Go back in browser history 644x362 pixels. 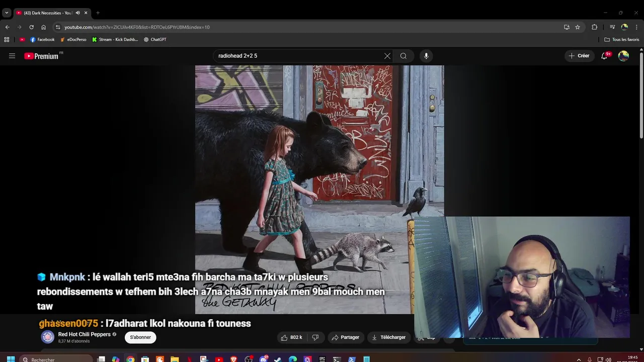7,27
